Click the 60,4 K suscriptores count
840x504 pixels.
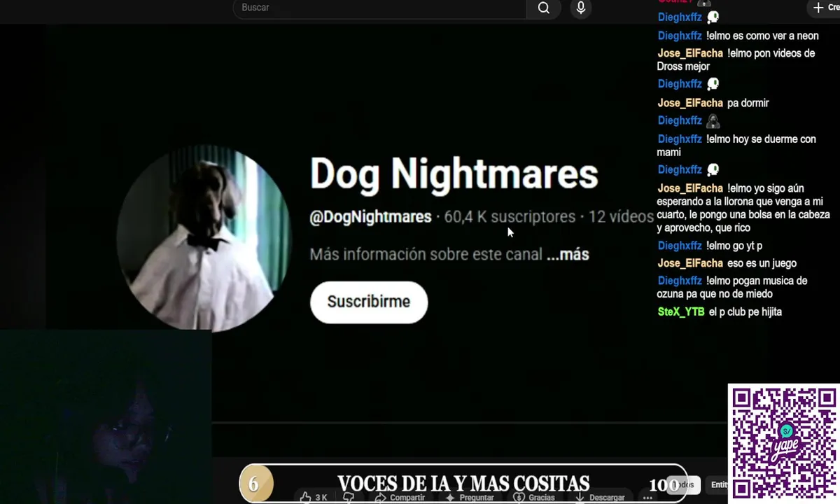pos(510,217)
